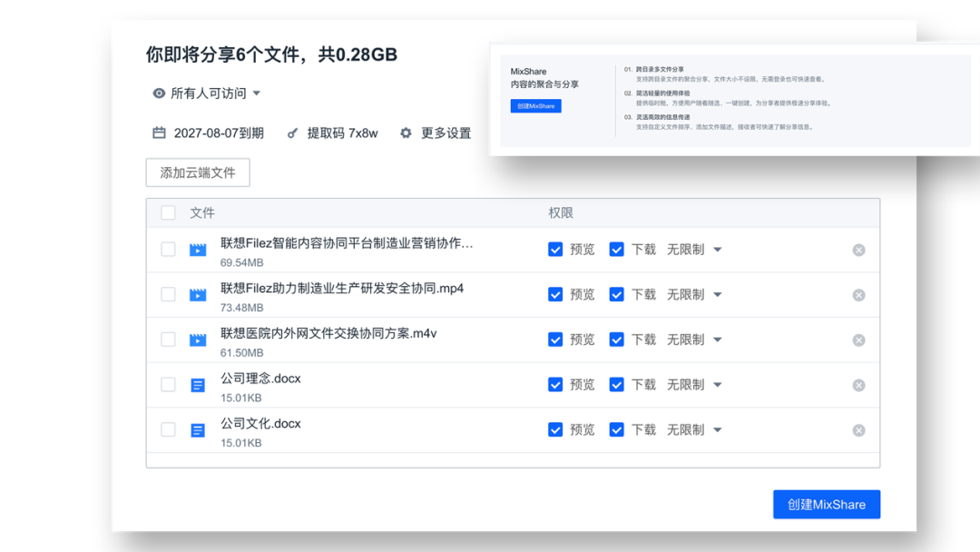This screenshot has height=552, width=980.
Task: Select row checkbox for 公司理念.docx
Action: click(168, 384)
